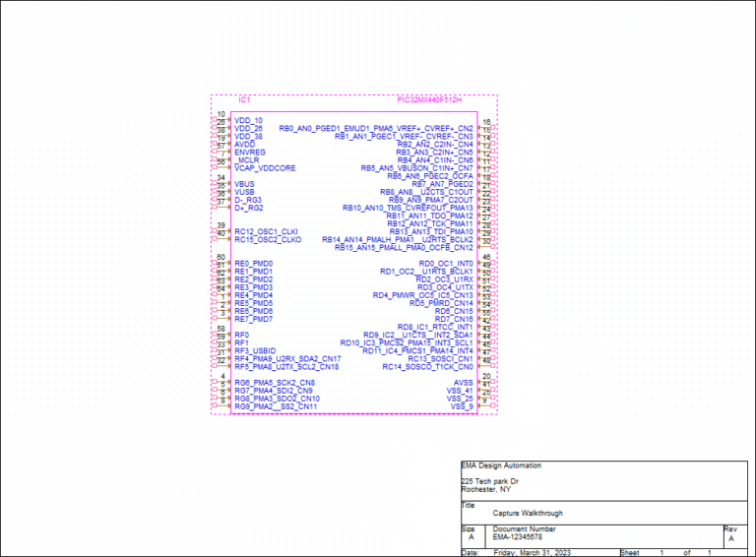Select the AVDD pin label
Viewport: 756px width, 557px height.
point(244,145)
